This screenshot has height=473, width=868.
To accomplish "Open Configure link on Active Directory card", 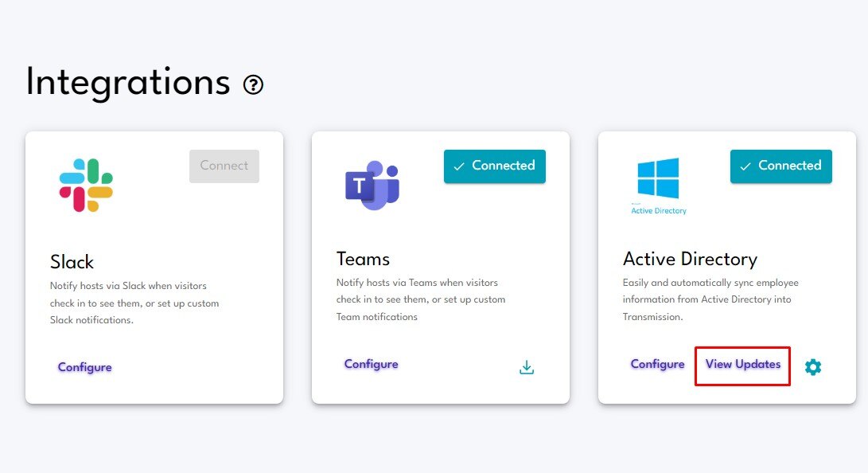I will point(658,364).
